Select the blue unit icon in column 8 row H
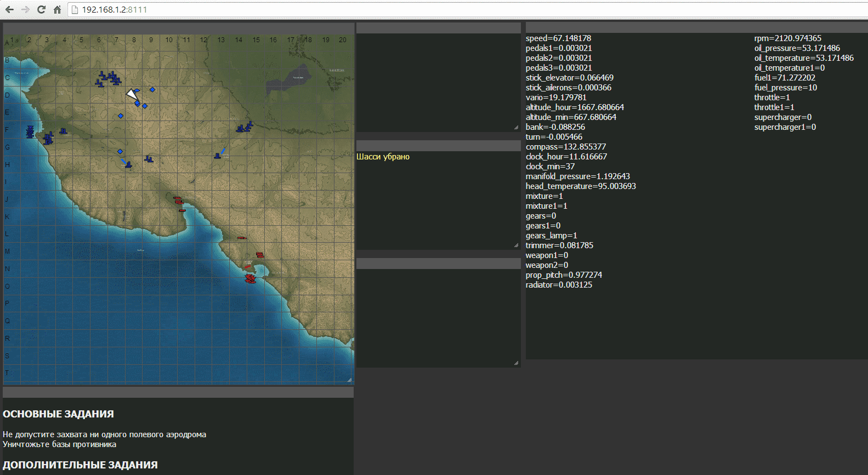868x475 pixels. click(x=128, y=164)
